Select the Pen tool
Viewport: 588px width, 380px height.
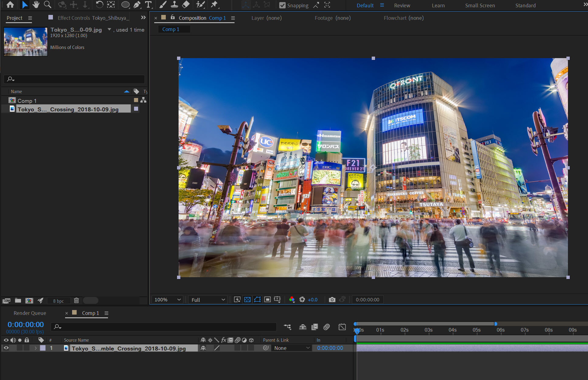[137, 5]
